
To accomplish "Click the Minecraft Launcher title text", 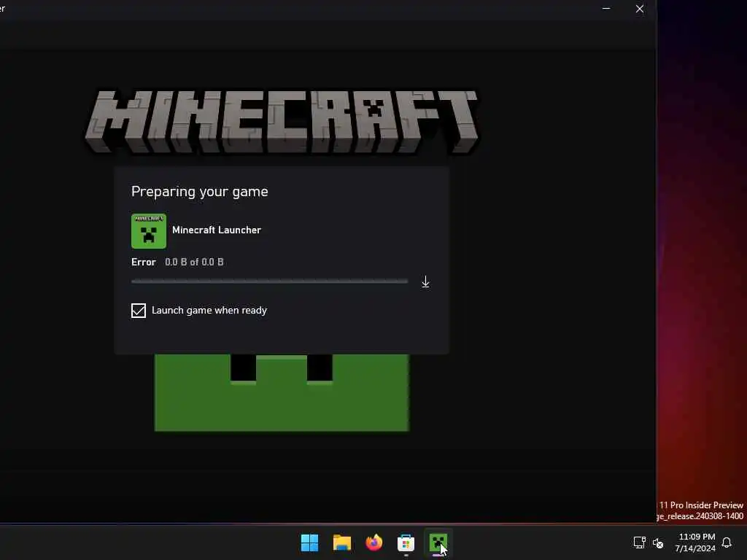I will tap(217, 230).
